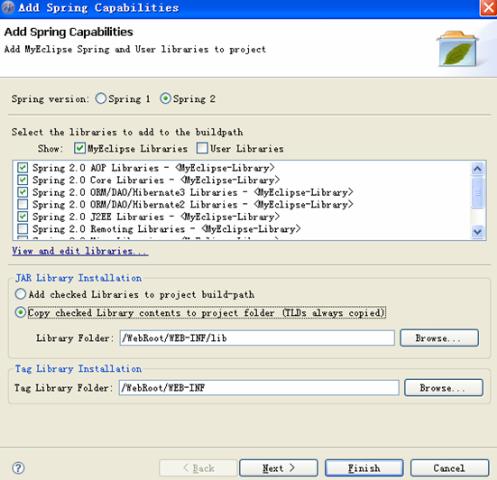The image size is (497, 480).
Task: Click into the Library Folder text field
Action: point(257,338)
